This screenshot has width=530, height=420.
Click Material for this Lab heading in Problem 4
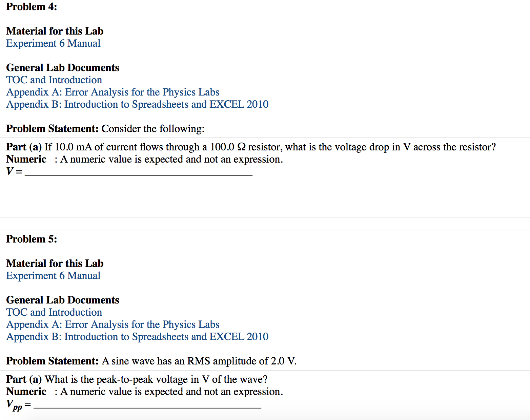pos(55,31)
